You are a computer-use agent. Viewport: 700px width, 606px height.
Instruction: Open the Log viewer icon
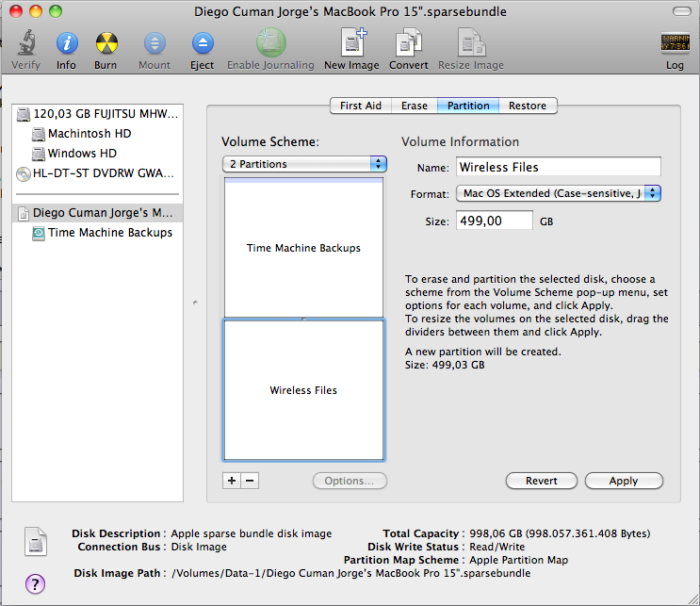[675, 43]
